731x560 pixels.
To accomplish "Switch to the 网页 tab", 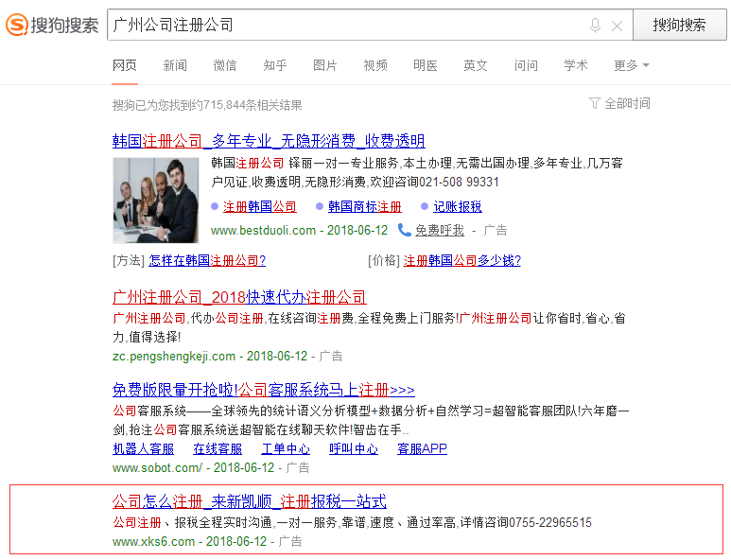I will point(125,65).
